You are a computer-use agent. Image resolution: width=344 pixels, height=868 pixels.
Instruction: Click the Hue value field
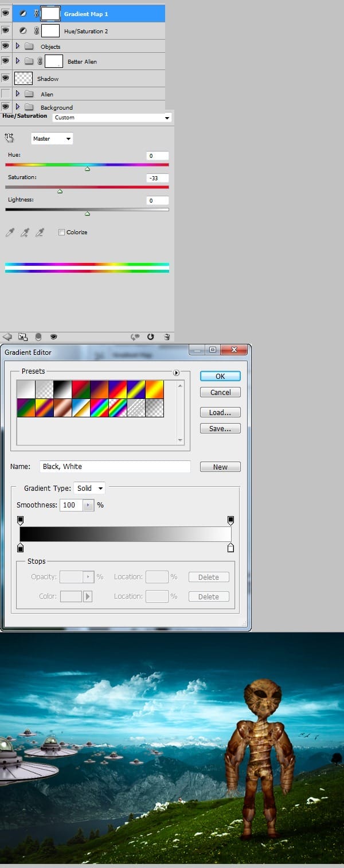point(158,156)
